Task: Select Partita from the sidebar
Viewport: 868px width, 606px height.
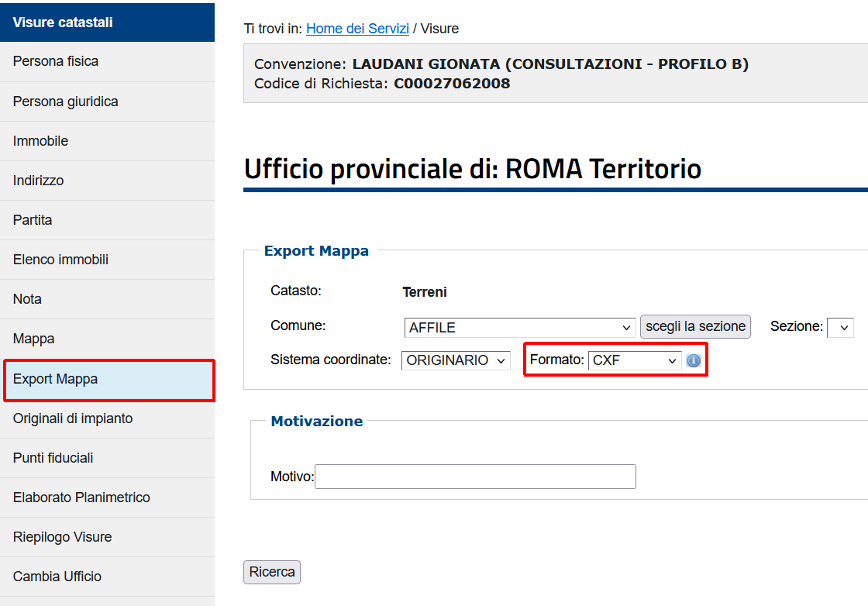Action: (33, 220)
